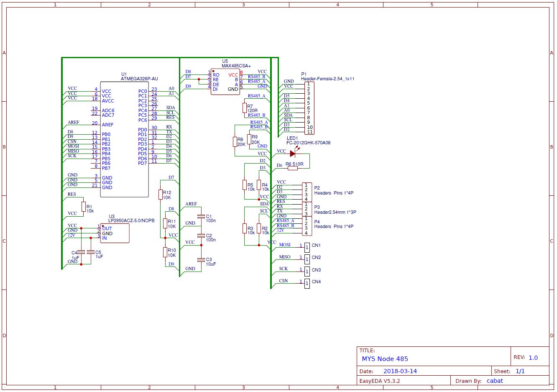
Task: Click the Sheet 1/1 field
Action: tap(521, 371)
